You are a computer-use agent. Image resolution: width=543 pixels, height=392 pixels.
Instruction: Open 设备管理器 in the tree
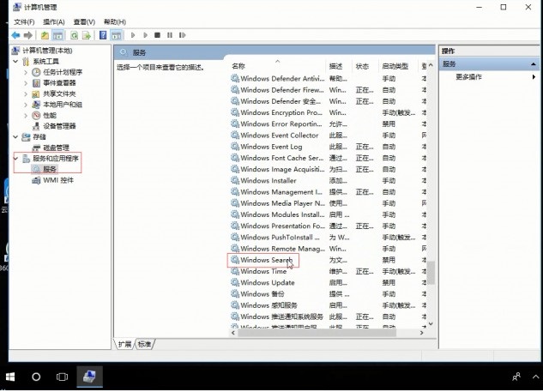click(x=59, y=126)
